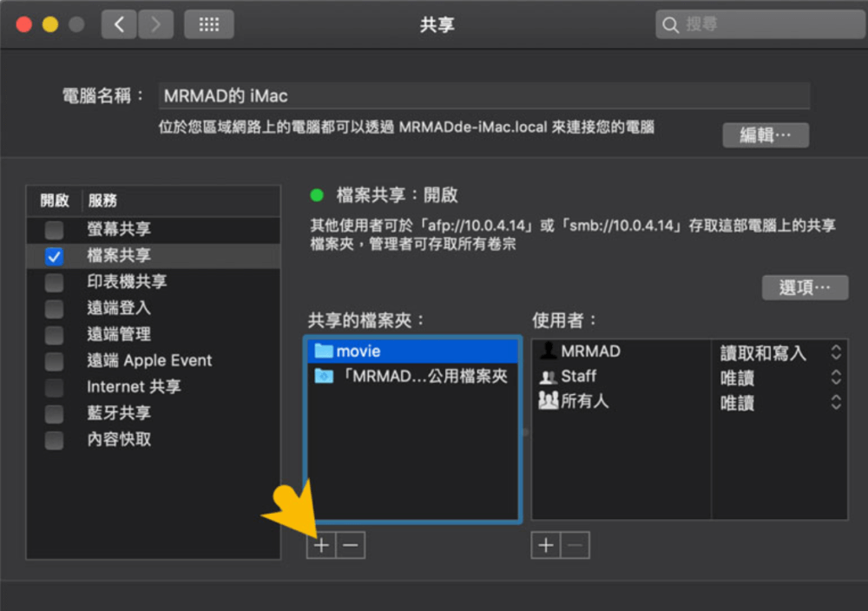Add a shared folder with plus button
This screenshot has width=868, height=611.
click(321, 545)
